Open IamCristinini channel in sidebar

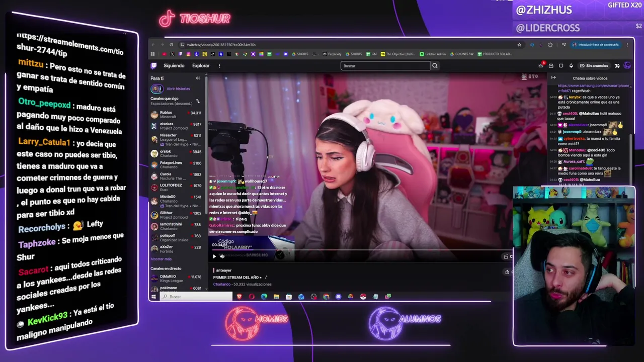pos(176,226)
